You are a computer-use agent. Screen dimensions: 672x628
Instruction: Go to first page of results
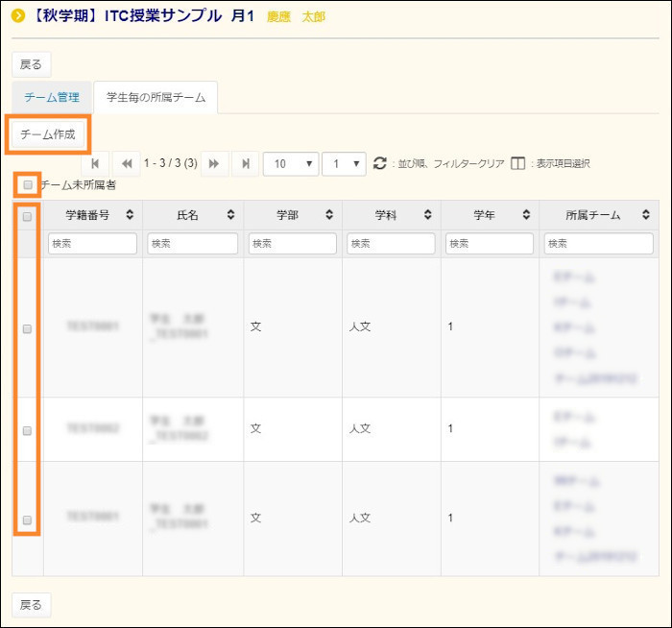94,163
